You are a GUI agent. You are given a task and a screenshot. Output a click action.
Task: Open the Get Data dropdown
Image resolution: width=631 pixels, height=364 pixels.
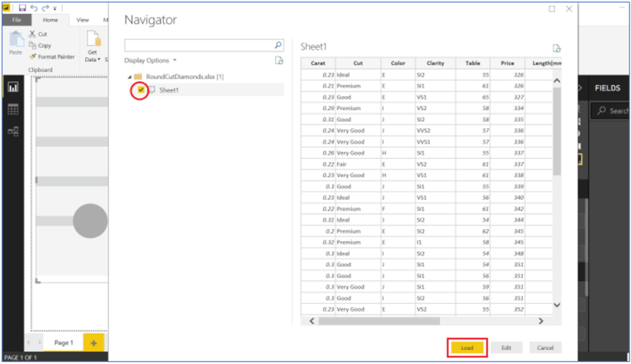point(93,46)
